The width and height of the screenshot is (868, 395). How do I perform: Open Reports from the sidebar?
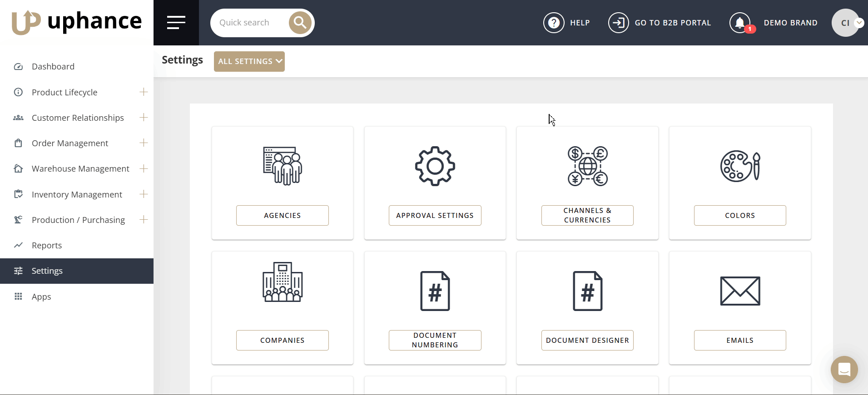(x=47, y=246)
